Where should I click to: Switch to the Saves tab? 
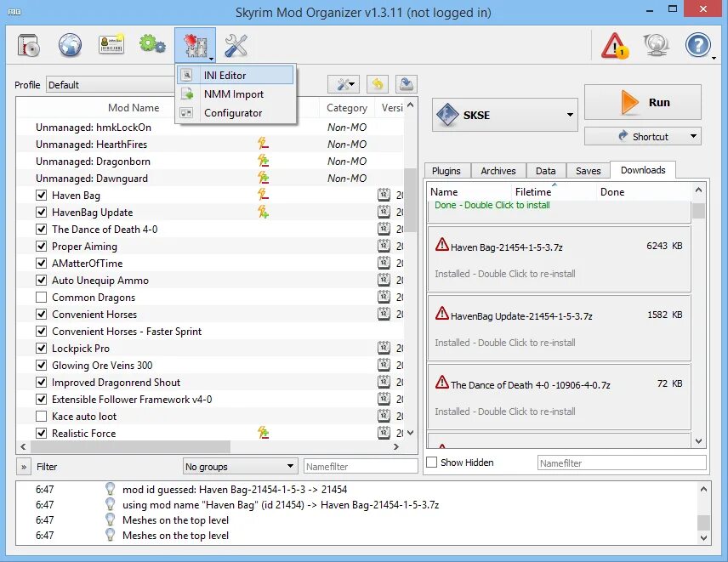point(589,171)
